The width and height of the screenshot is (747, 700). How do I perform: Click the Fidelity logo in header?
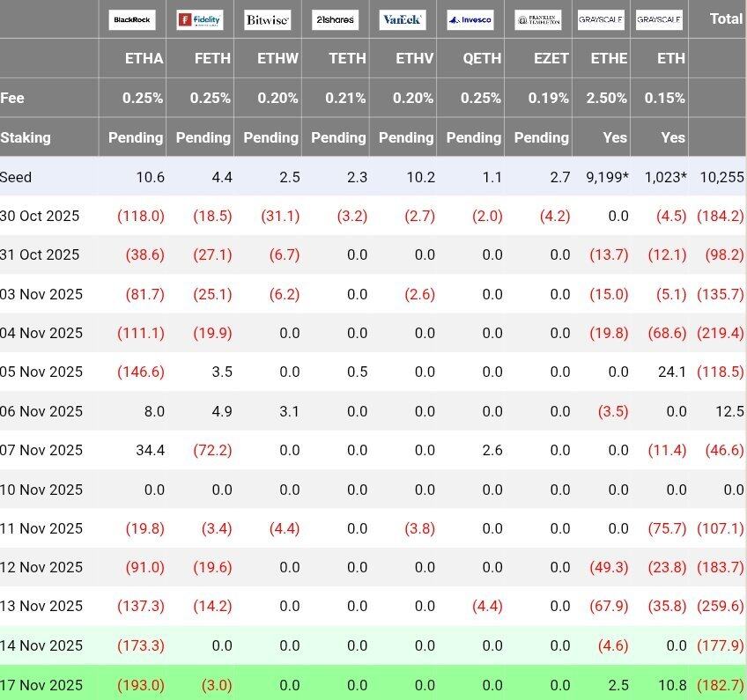[200, 19]
